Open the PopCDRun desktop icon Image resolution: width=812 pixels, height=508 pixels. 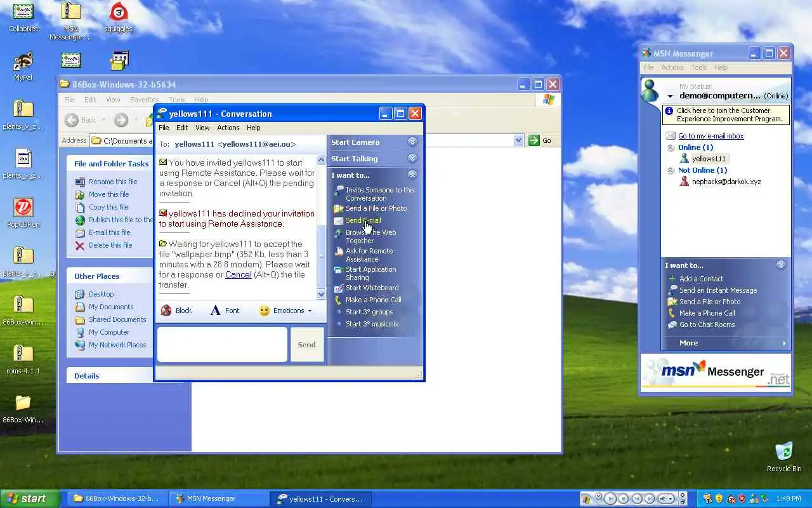pos(23,213)
